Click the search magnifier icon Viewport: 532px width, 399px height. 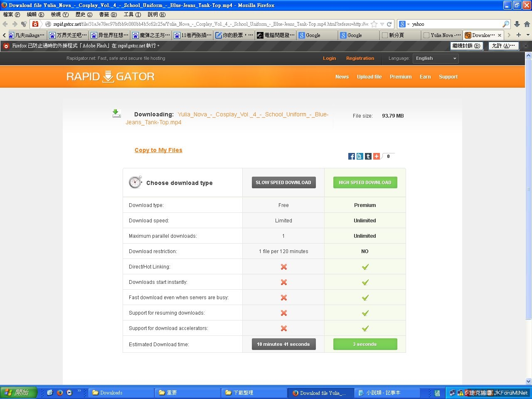[x=506, y=24]
